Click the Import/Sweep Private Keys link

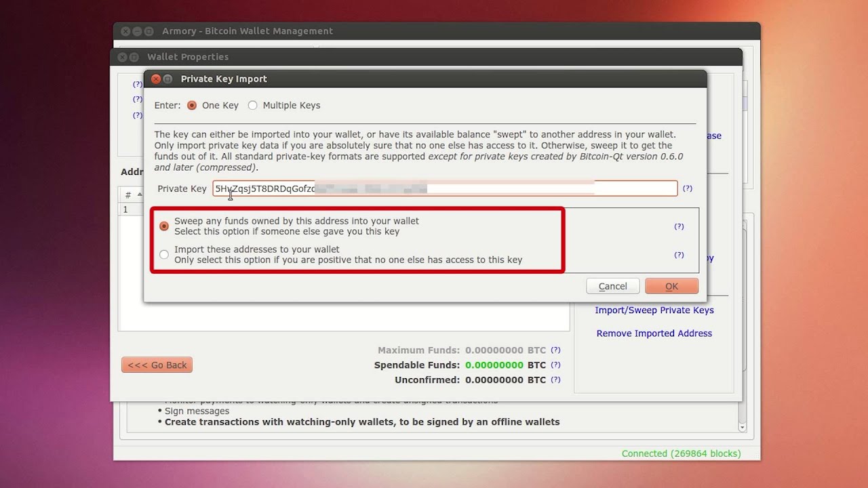654,310
